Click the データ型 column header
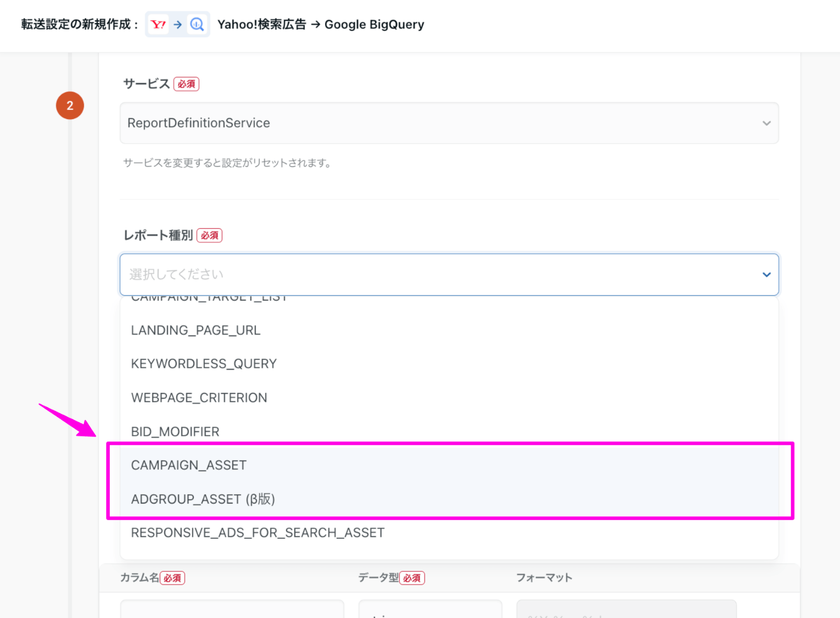This screenshot has height=618, width=840. tap(379, 578)
